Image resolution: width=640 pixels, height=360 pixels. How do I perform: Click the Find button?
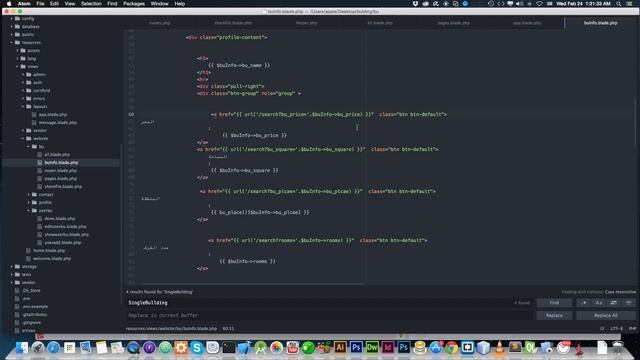[x=554, y=302]
